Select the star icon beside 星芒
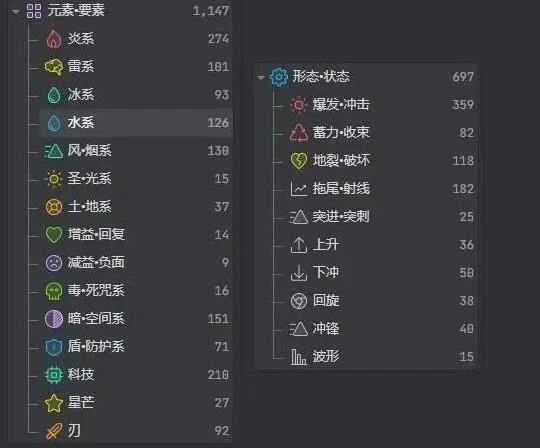This screenshot has width=540, height=448. point(54,403)
